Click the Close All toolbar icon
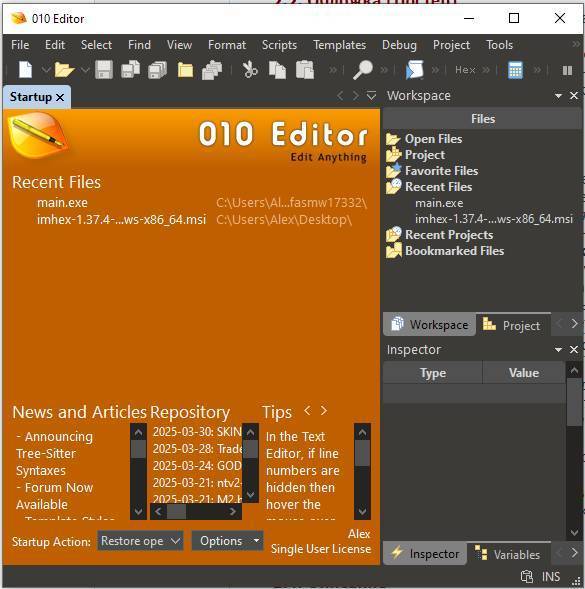Screen dimensions: 585x589 [212, 70]
